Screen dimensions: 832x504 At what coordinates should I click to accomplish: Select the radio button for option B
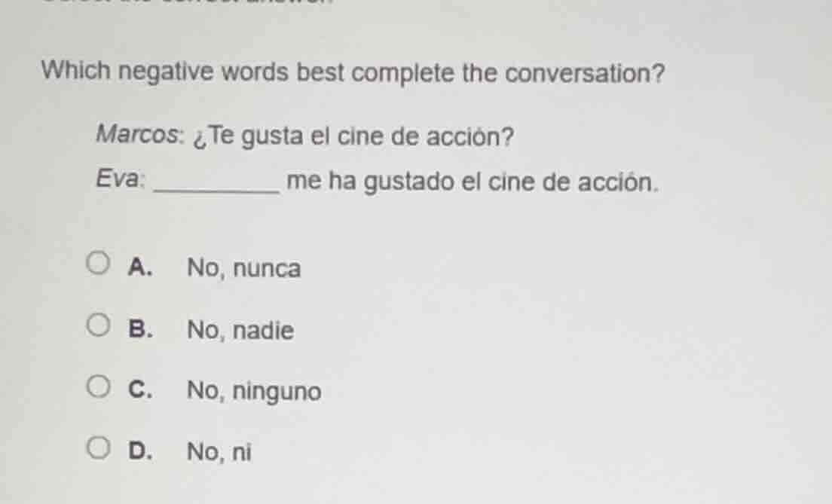click(97, 324)
